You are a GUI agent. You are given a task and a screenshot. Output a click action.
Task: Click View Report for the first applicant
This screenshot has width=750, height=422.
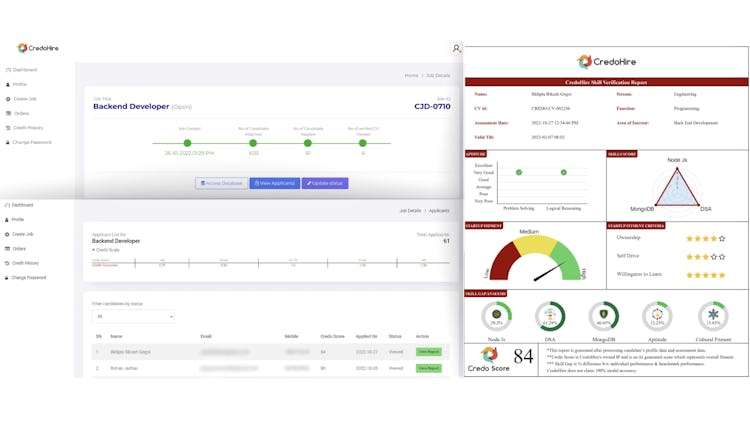click(x=429, y=352)
